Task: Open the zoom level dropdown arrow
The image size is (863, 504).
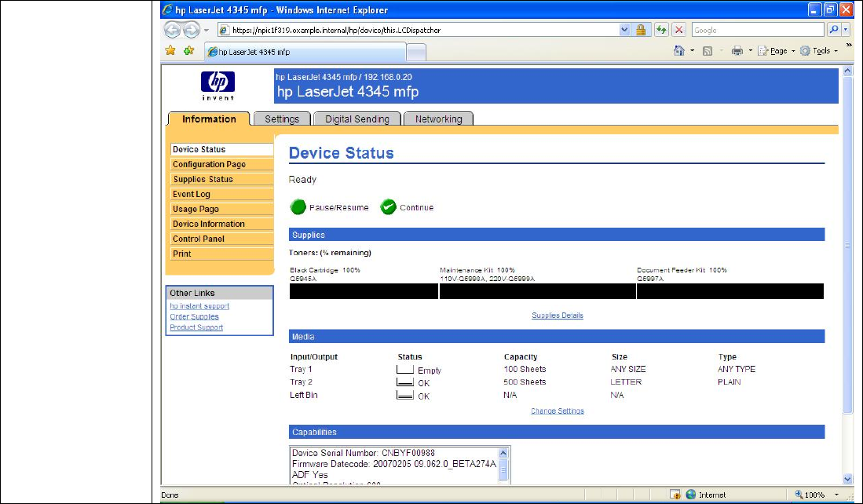Action: (836, 495)
